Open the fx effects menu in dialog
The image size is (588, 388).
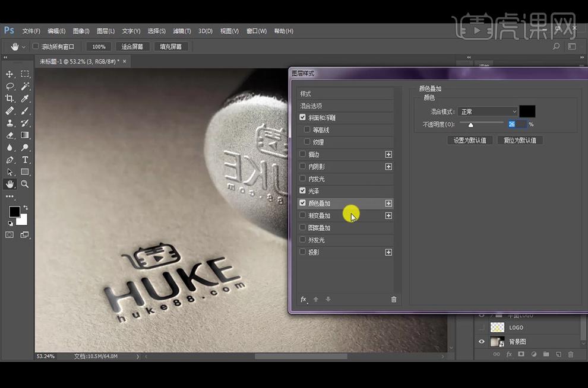pos(304,299)
